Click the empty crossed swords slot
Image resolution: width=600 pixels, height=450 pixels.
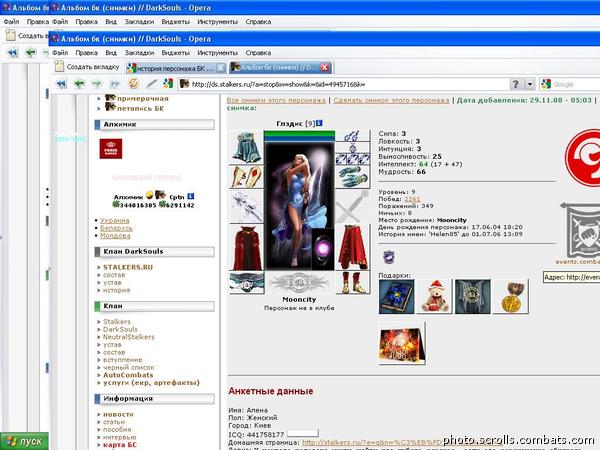pyautogui.click(x=353, y=207)
